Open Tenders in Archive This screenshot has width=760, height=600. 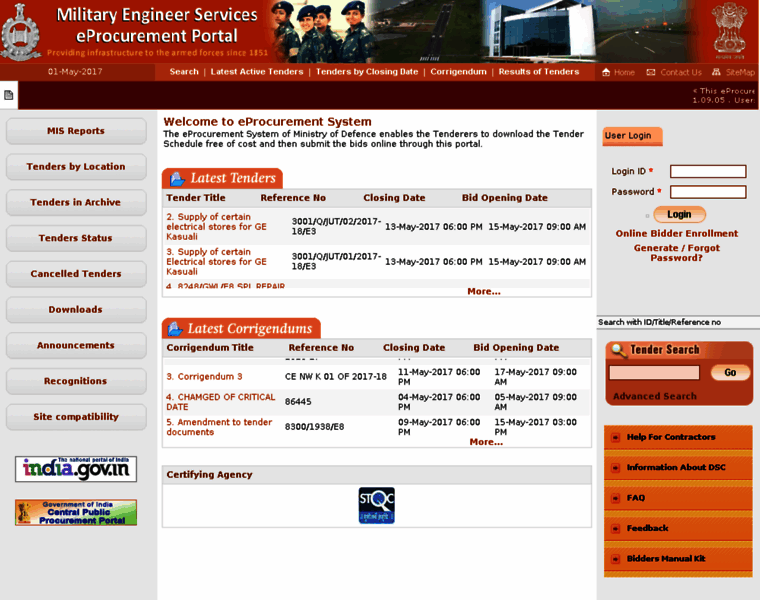[x=76, y=203]
